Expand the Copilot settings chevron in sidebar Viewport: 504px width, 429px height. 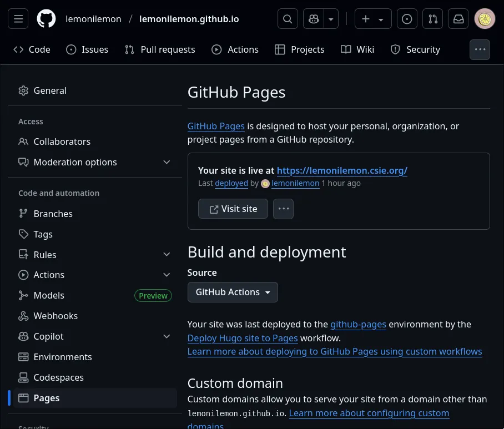[167, 336]
